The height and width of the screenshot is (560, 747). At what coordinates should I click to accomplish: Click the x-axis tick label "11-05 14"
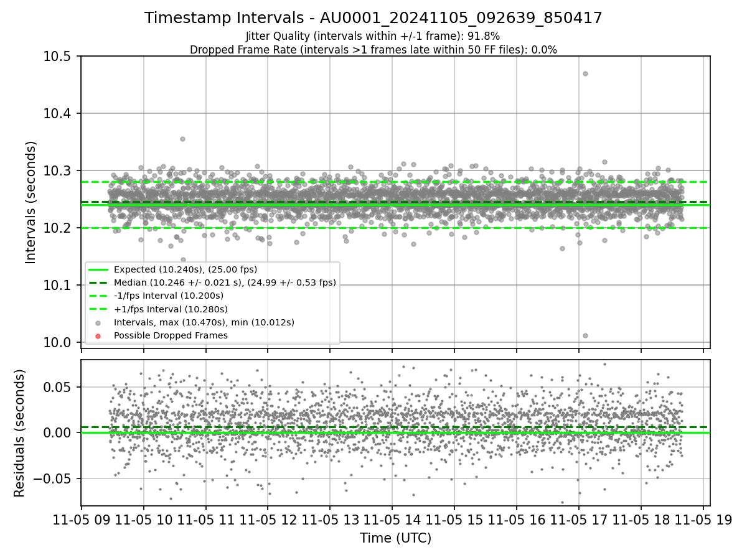pos(392,520)
